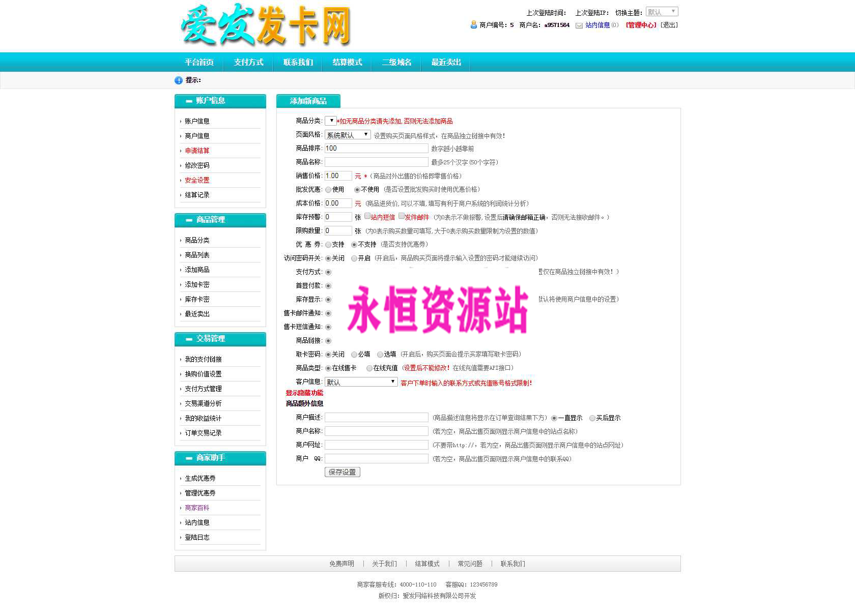Collapse the 交易管理 panel minus icon
This screenshot has width=855, height=616.
click(x=189, y=339)
